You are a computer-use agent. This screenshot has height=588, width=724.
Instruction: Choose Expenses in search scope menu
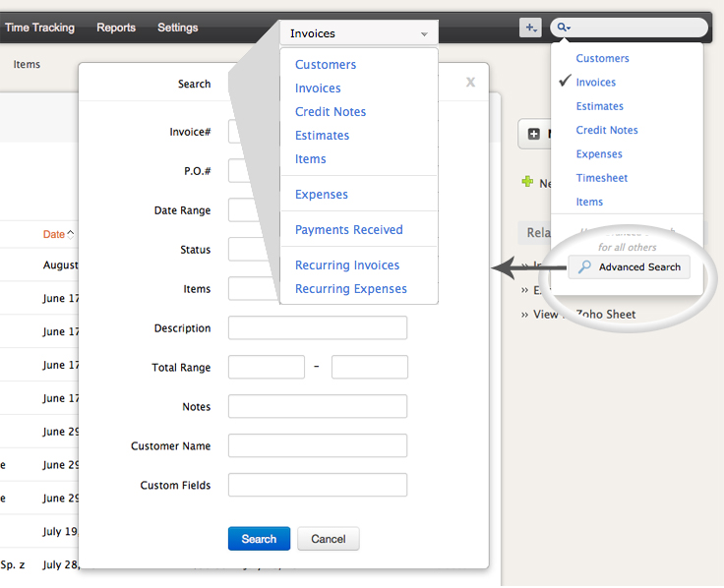[599, 154]
